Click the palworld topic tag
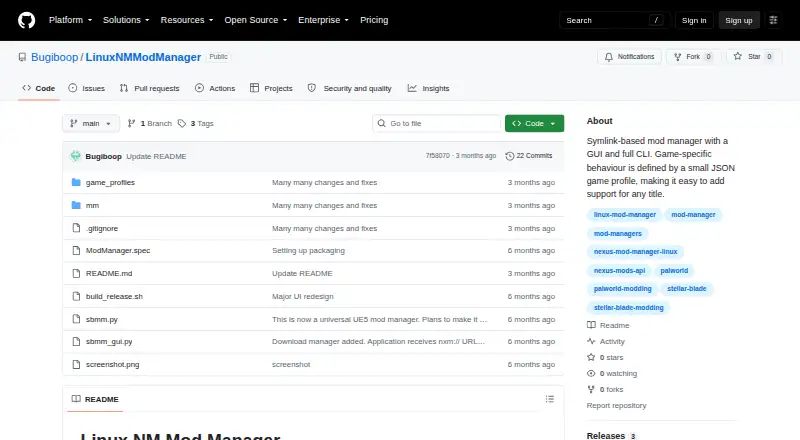 tap(674, 271)
